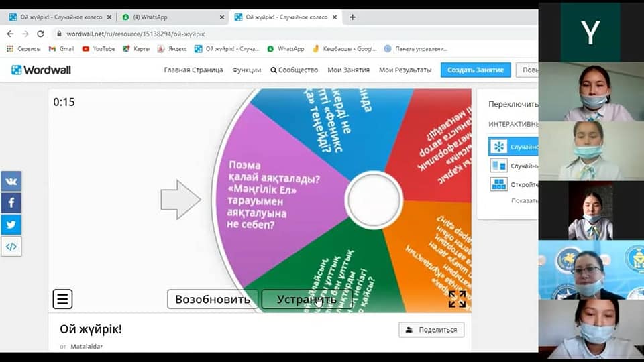The height and width of the screenshot is (362, 644).
Task: Share activity via the Twitter icon
Action: [x=11, y=224]
